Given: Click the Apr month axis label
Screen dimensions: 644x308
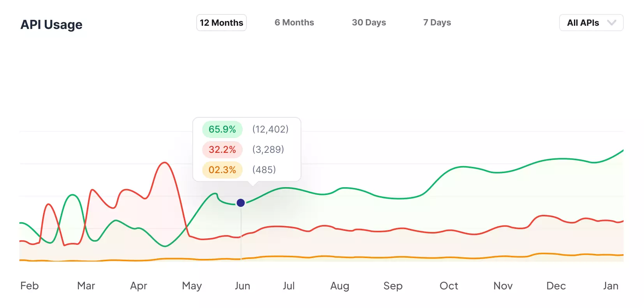Looking at the screenshot, I should (139, 286).
